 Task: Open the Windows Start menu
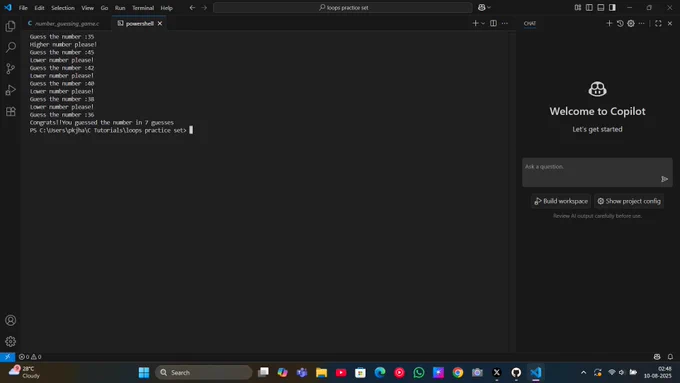click(x=144, y=373)
